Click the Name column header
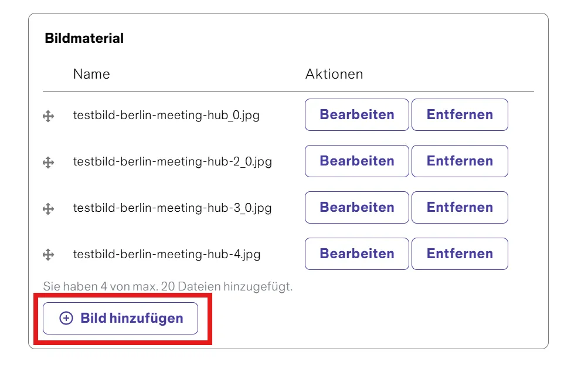588x365 pixels. point(91,74)
